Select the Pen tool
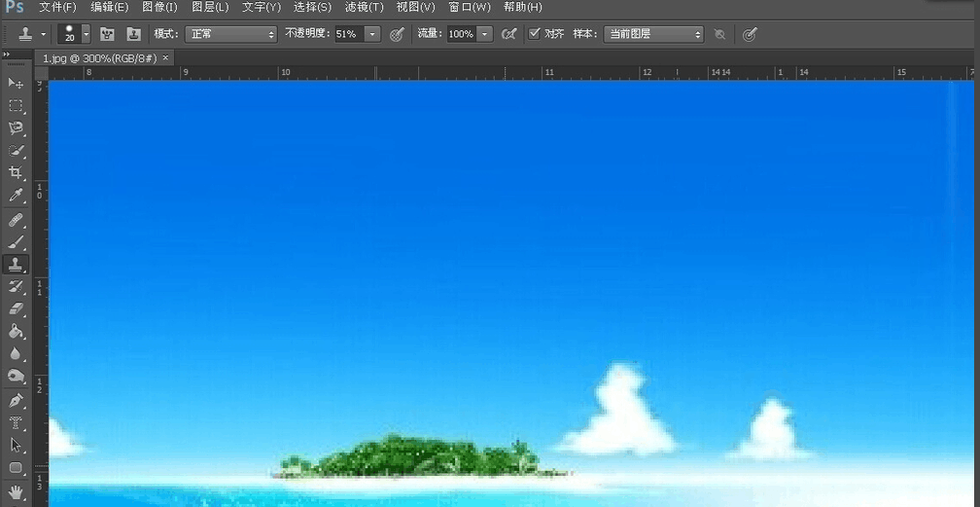Image resolution: width=980 pixels, height=507 pixels. pyautogui.click(x=16, y=401)
